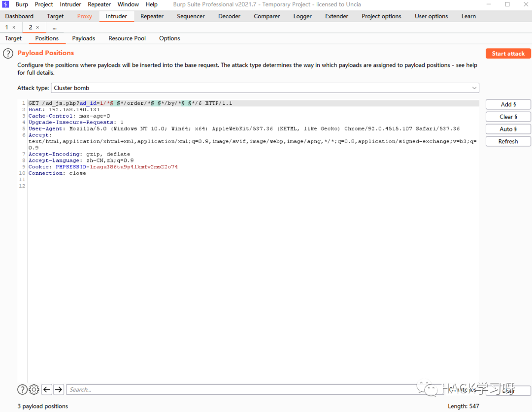
Task: Open the Payloads sub-tab
Action: [83, 38]
